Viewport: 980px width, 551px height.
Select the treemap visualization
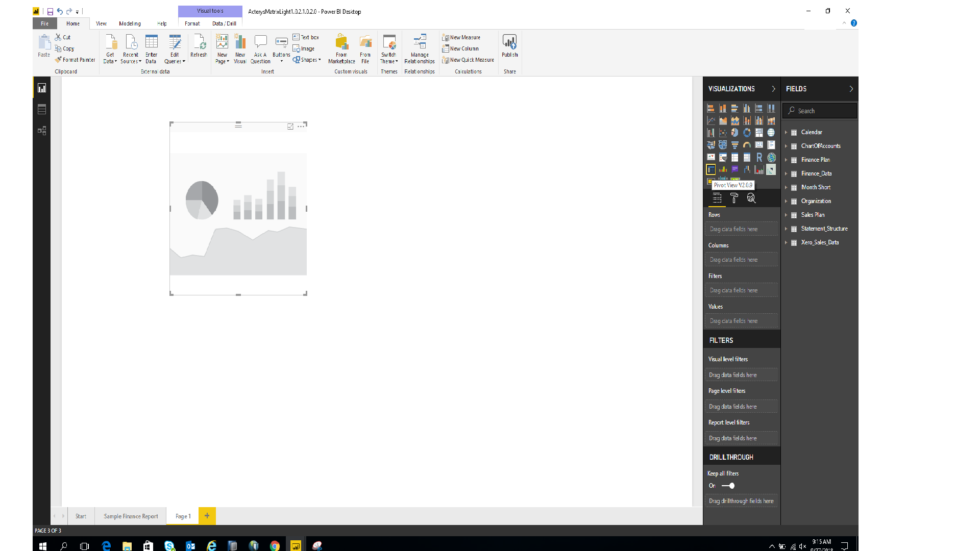coord(759,133)
